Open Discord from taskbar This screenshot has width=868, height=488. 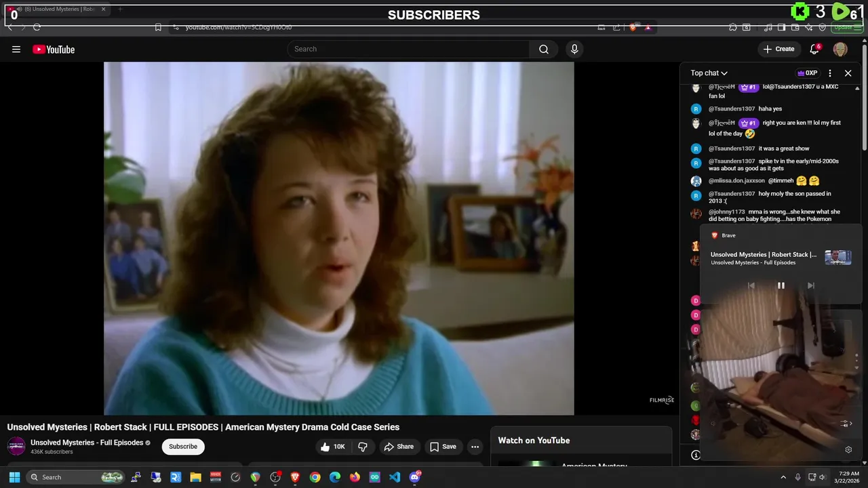pyautogui.click(x=414, y=477)
